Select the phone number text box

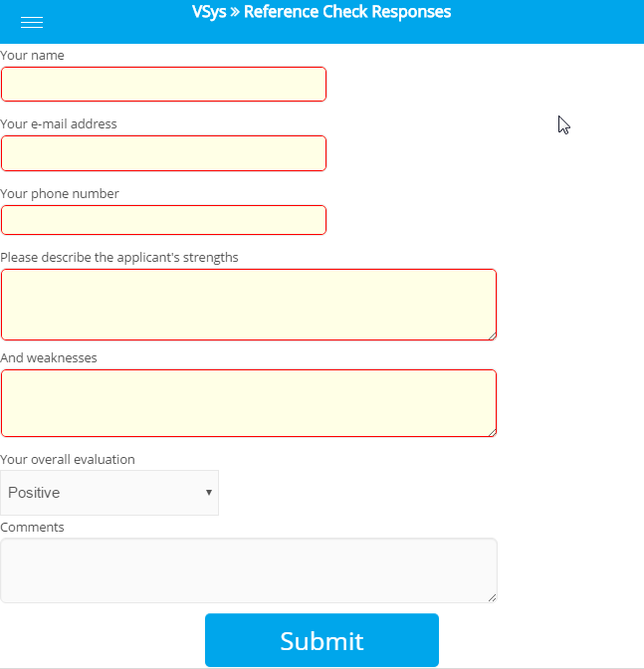[163, 220]
